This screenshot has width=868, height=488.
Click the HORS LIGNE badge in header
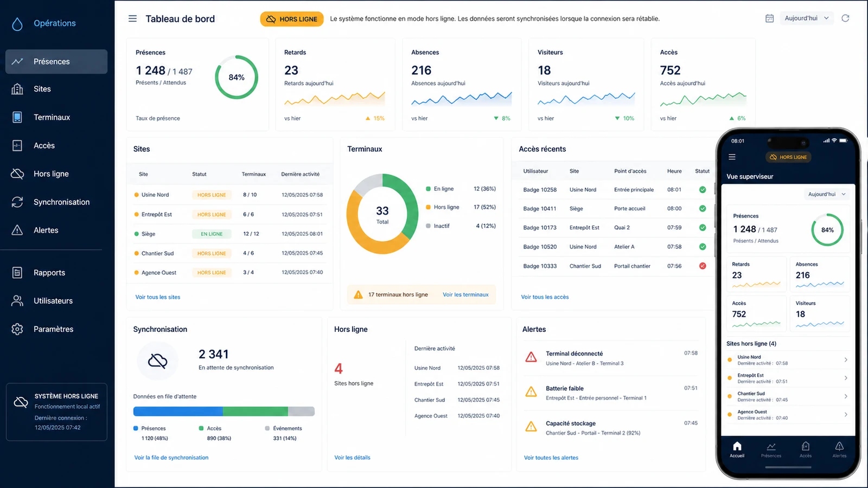click(292, 19)
